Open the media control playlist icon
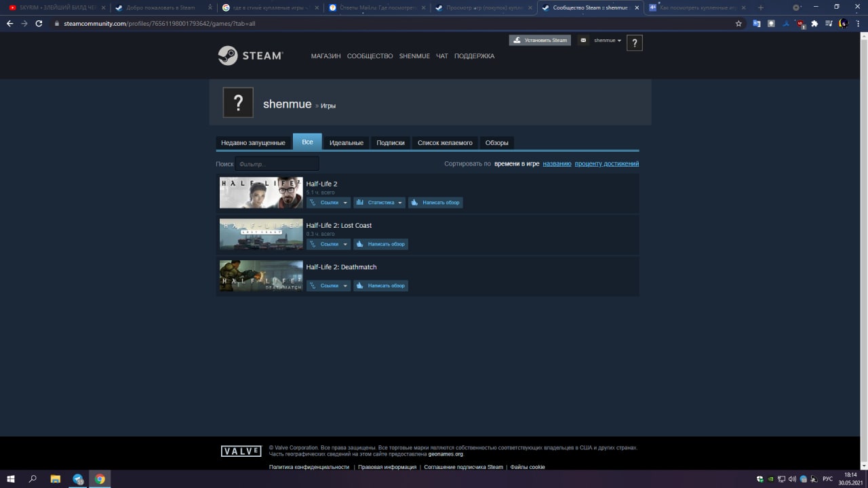Screen dimensions: 868x488 pyautogui.click(x=829, y=23)
